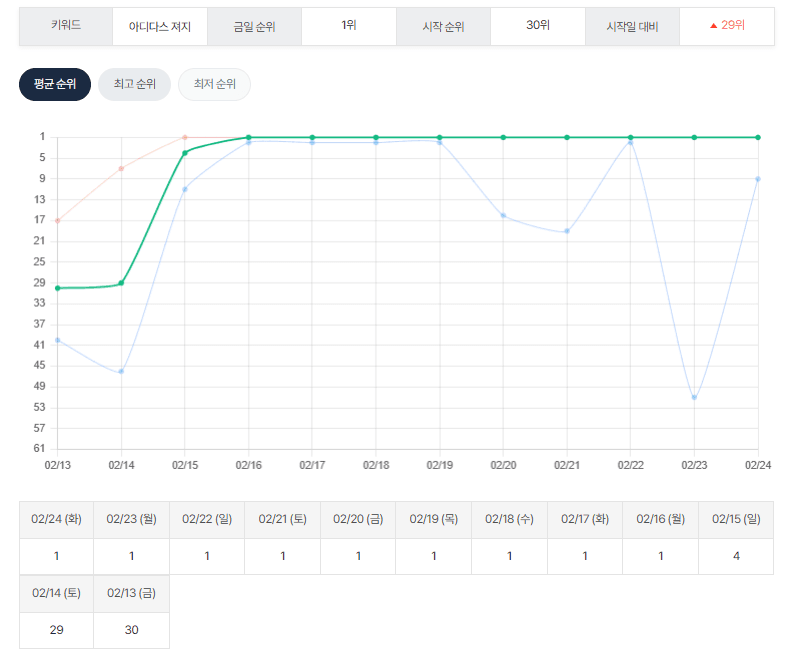Image resolution: width=791 pixels, height=655 pixels.
Task: Click the 시작 순위 value 30위
Action: tap(537, 25)
